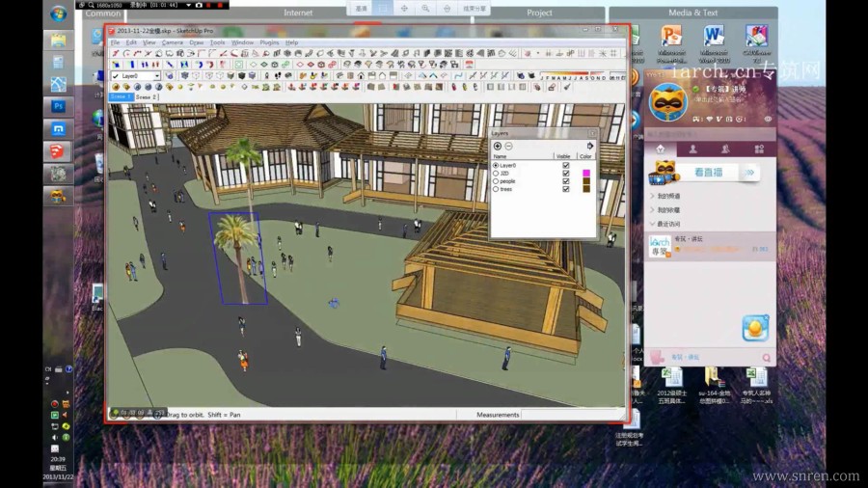
Task: Open the Edit menu
Action: coord(131,42)
